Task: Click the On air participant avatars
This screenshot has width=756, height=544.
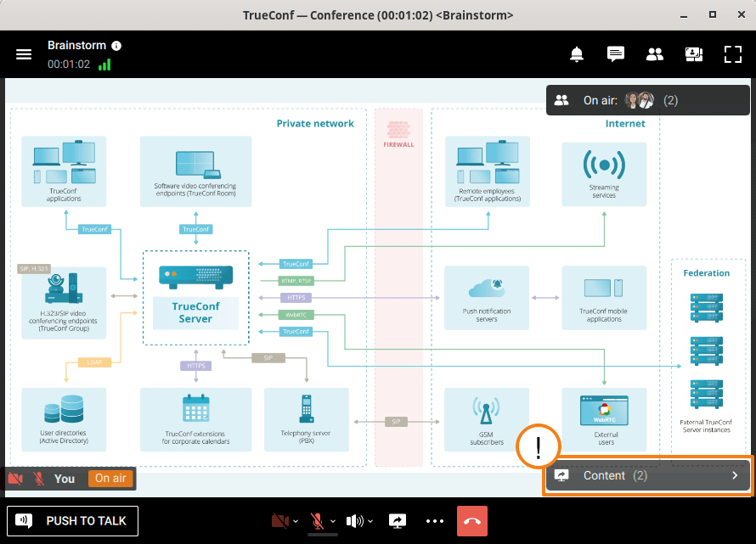Action: (640, 100)
